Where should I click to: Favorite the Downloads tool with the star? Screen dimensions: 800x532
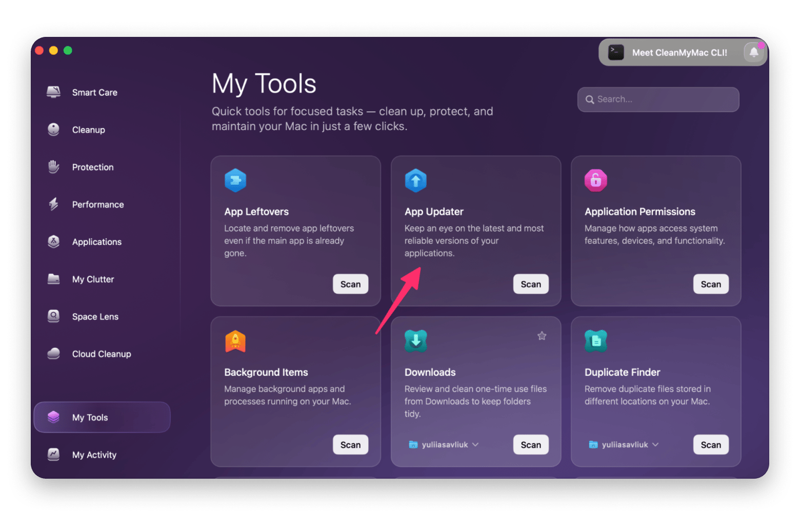click(x=542, y=336)
